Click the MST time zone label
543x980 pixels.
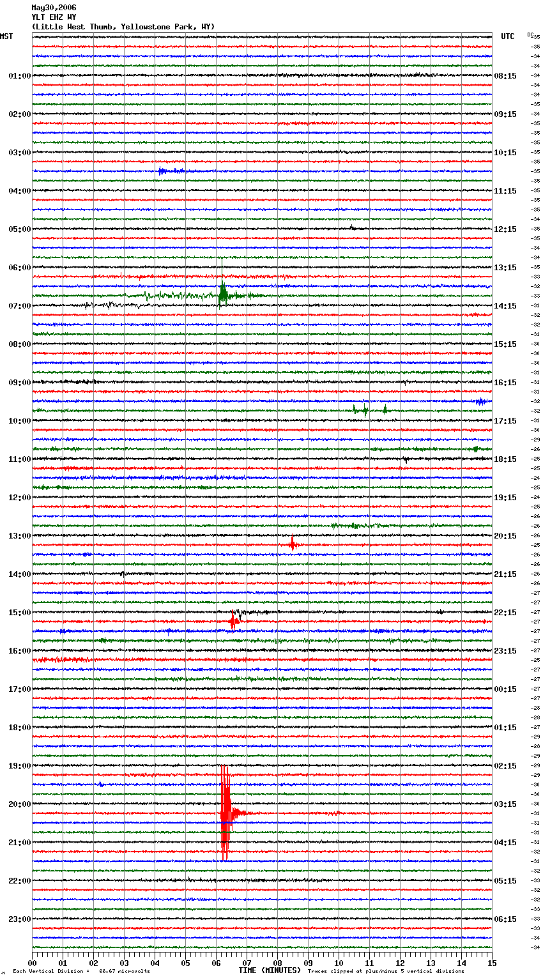point(6,36)
